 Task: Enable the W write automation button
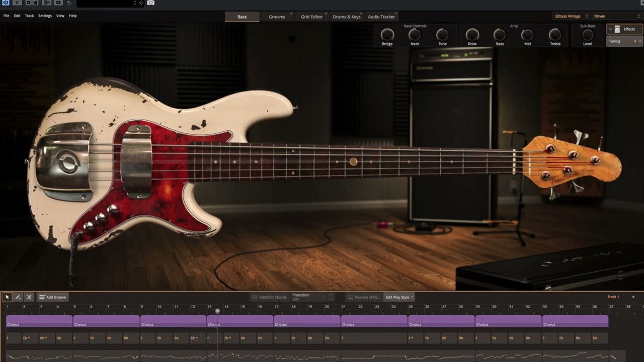pos(35,3)
